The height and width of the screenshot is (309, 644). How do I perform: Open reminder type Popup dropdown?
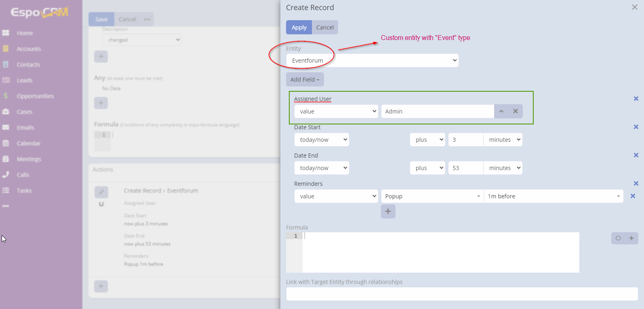(432, 196)
